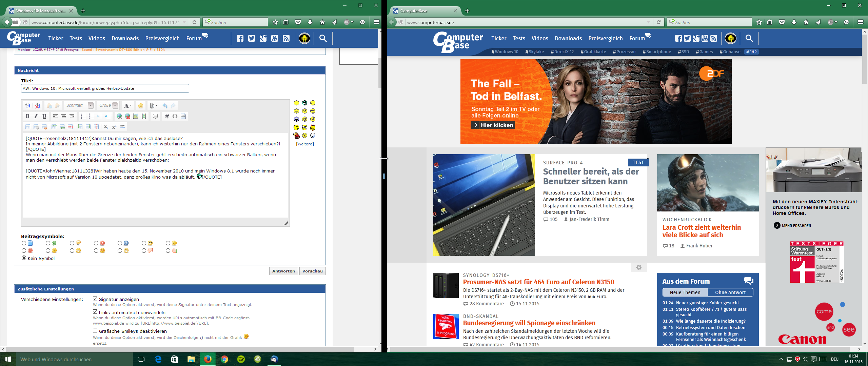Viewport: 868px width, 366px height.
Task: Toggle bold formatting in message editor
Action: (27, 116)
